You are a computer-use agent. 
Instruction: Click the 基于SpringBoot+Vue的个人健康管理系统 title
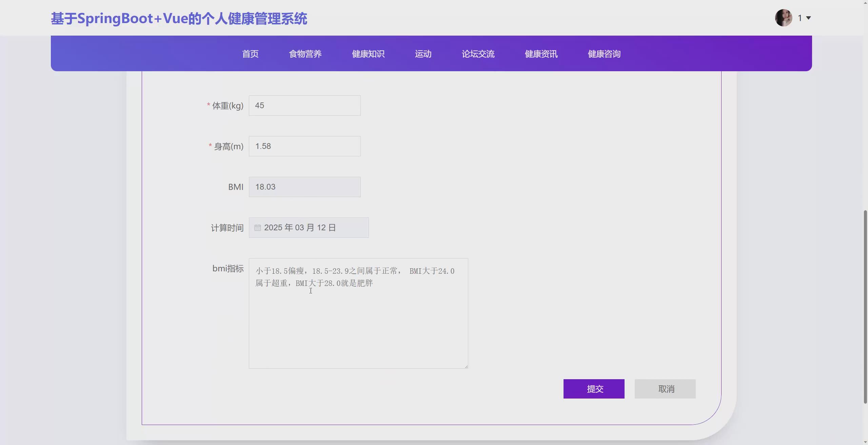(179, 18)
